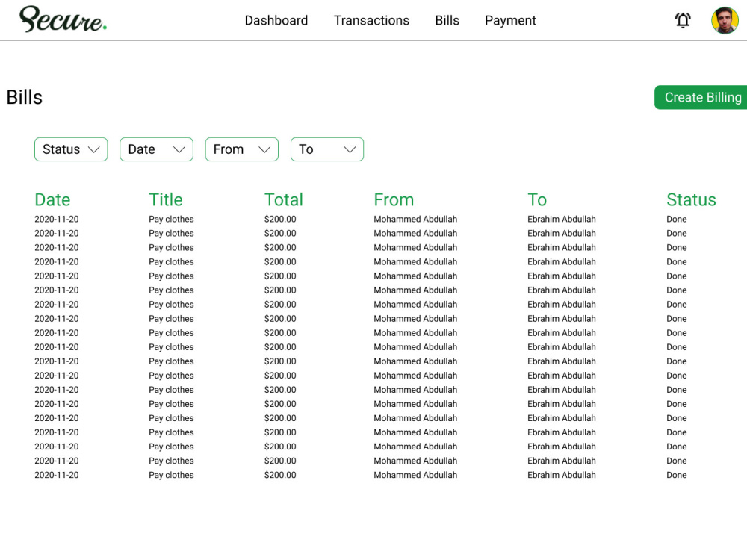Click the first row's $200.00 total

pyautogui.click(x=280, y=219)
